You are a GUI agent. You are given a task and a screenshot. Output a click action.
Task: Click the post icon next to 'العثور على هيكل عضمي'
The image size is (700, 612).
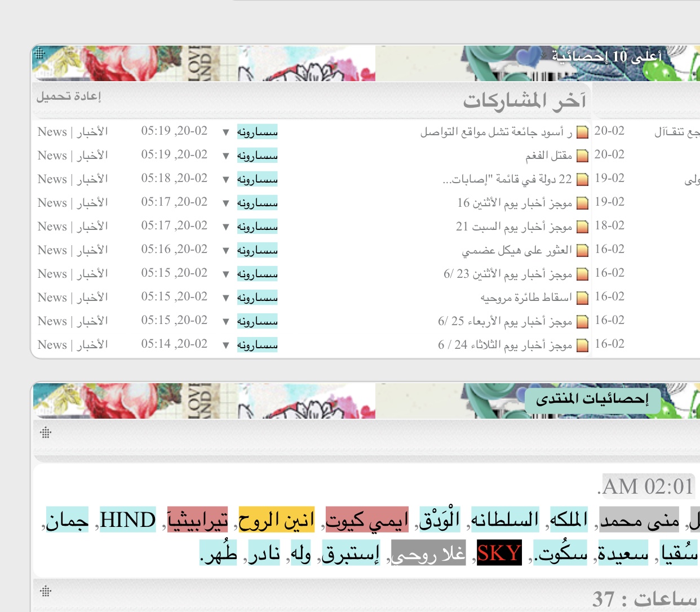coord(583,250)
